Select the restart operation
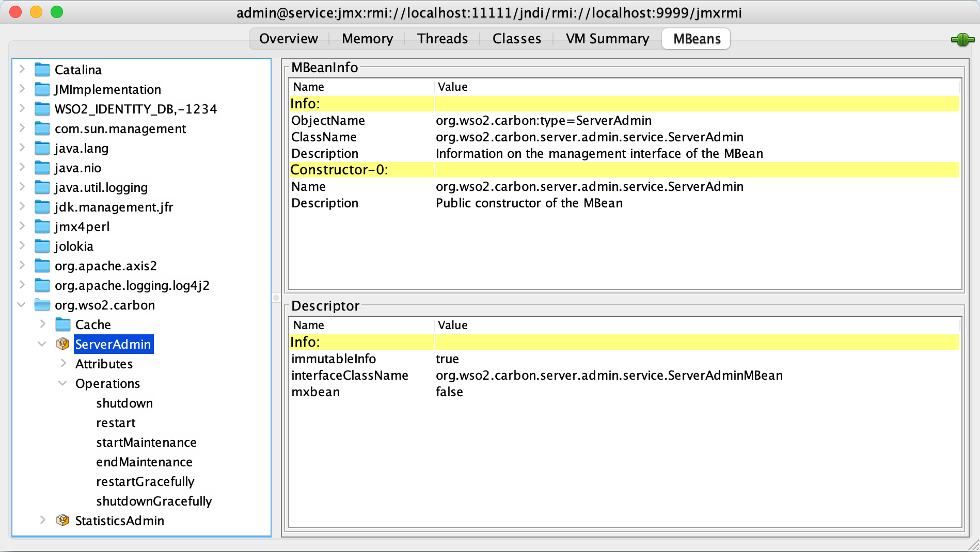 [116, 423]
